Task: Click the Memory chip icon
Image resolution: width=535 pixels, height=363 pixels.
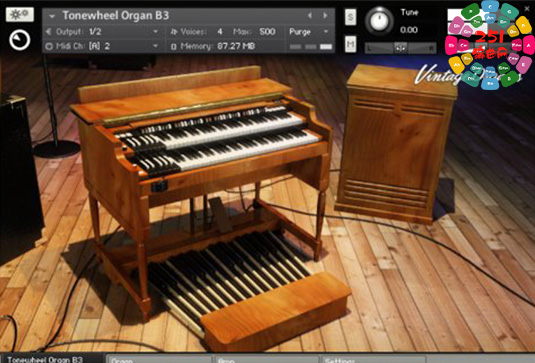Action: tap(174, 46)
